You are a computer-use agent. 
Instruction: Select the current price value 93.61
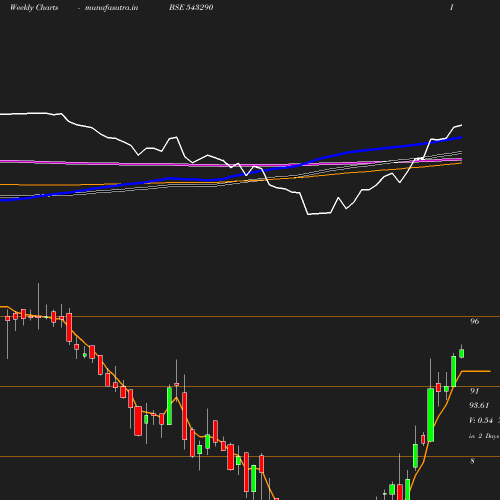[x=479, y=405]
